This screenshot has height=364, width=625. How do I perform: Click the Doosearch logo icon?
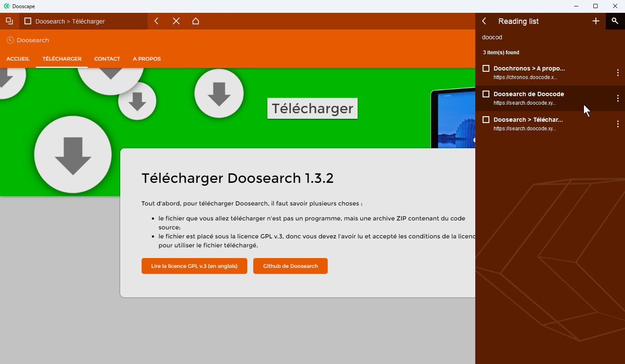coord(10,40)
